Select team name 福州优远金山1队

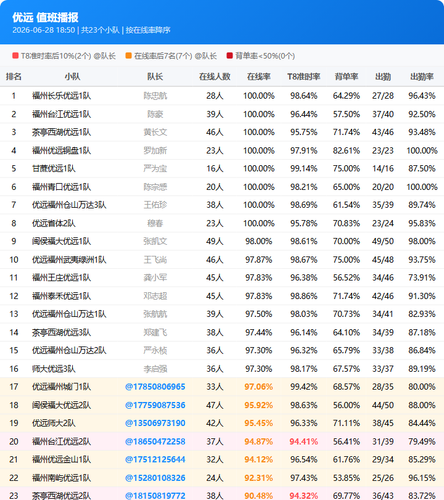(x=61, y=459)
